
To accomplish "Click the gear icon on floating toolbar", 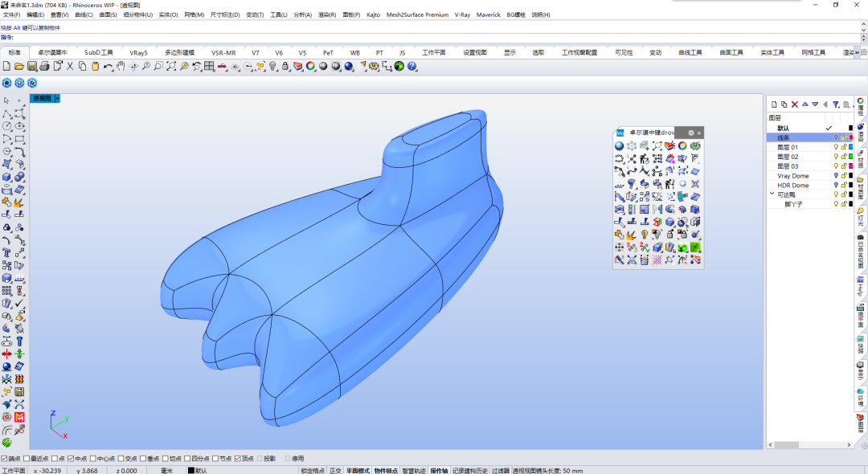I will pos(691,133).
